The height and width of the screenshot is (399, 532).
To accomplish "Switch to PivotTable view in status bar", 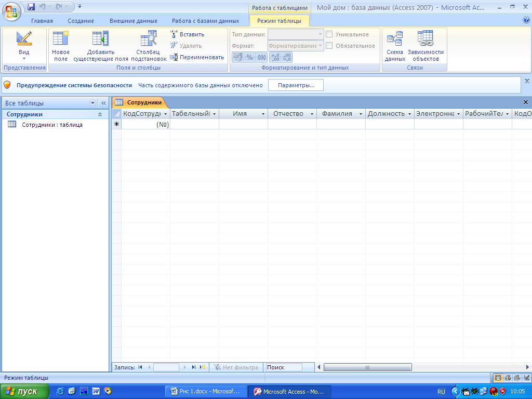I will [508, 378].
